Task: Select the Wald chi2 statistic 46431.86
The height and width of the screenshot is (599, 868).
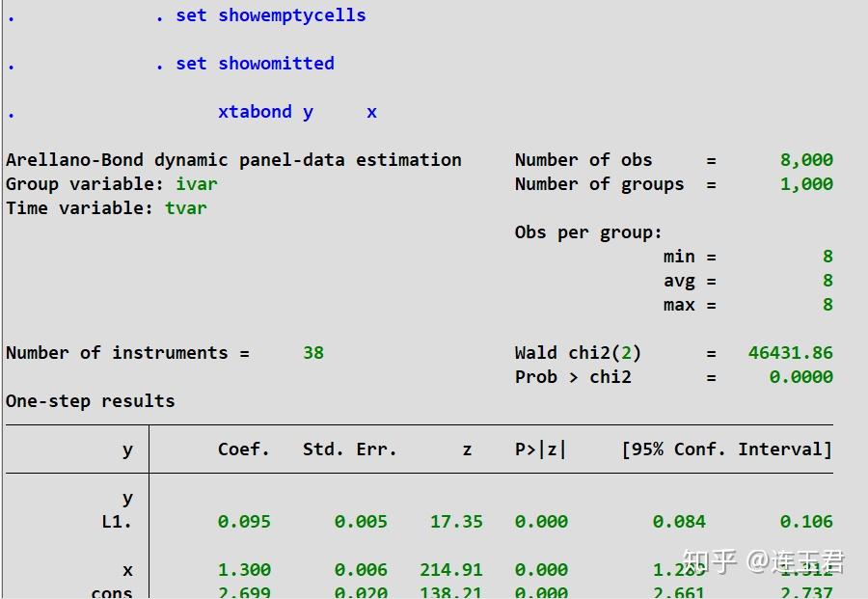Action: click(791, 352)
